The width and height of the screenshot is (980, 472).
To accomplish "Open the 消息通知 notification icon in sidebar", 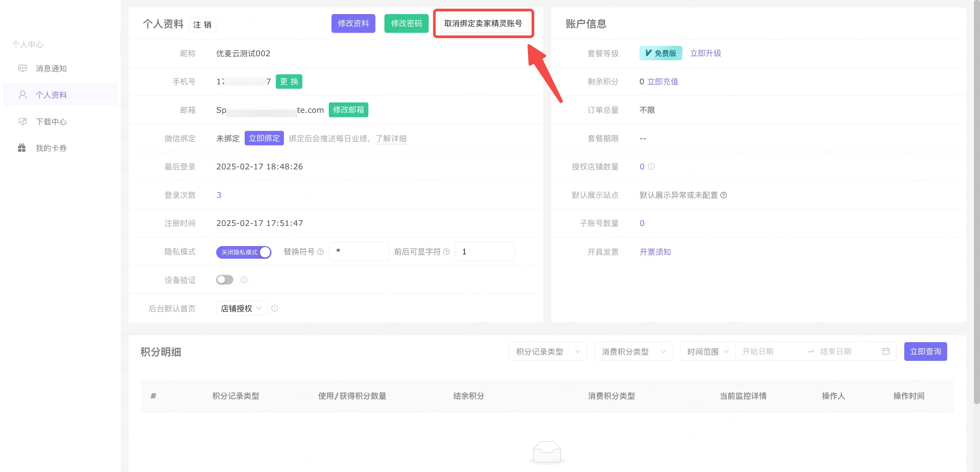I will (22, 68).
